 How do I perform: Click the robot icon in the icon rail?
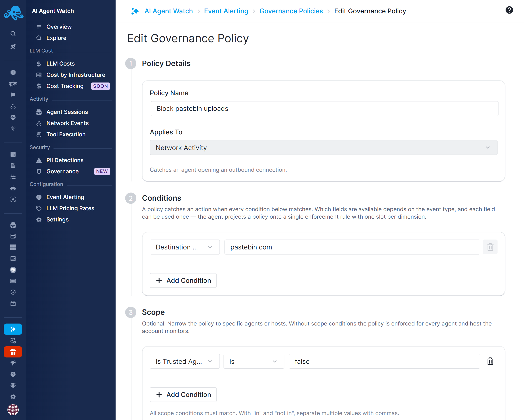coord(13,188)
